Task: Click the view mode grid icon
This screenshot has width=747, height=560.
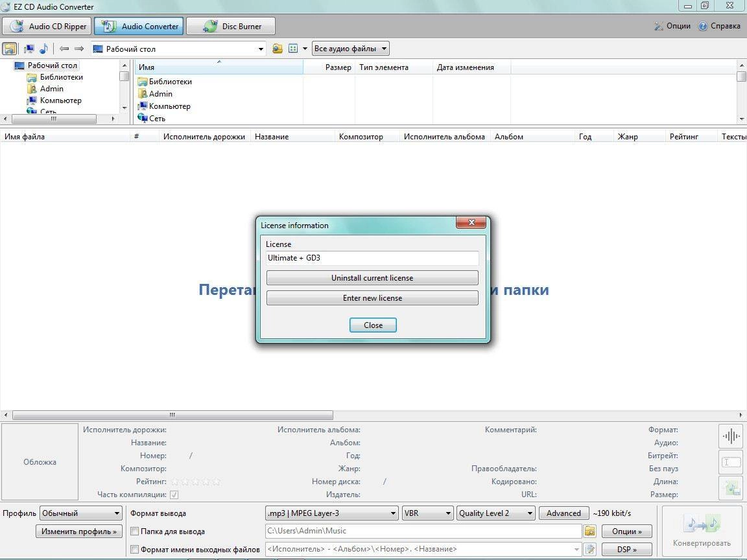Action: (x=293, y=49)
